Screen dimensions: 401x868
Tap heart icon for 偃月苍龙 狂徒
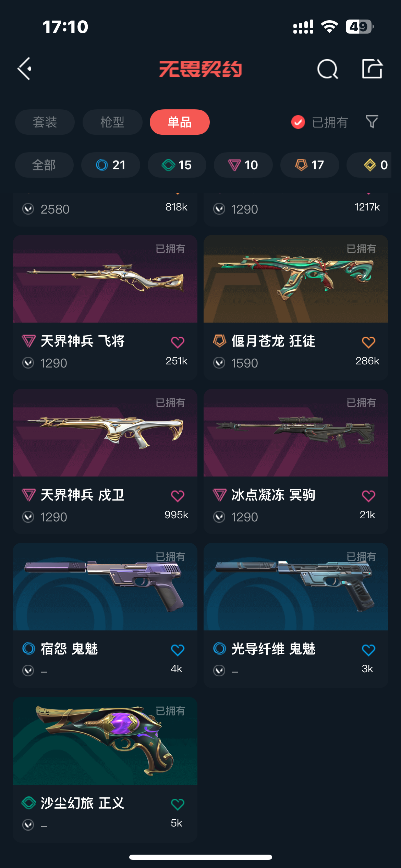pos(368,342)
